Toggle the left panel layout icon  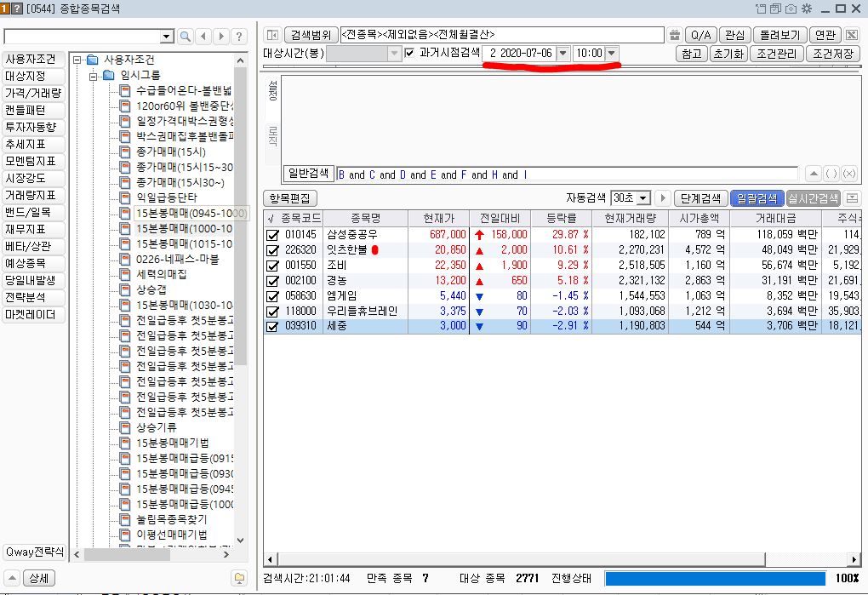[x=272, y=35]
